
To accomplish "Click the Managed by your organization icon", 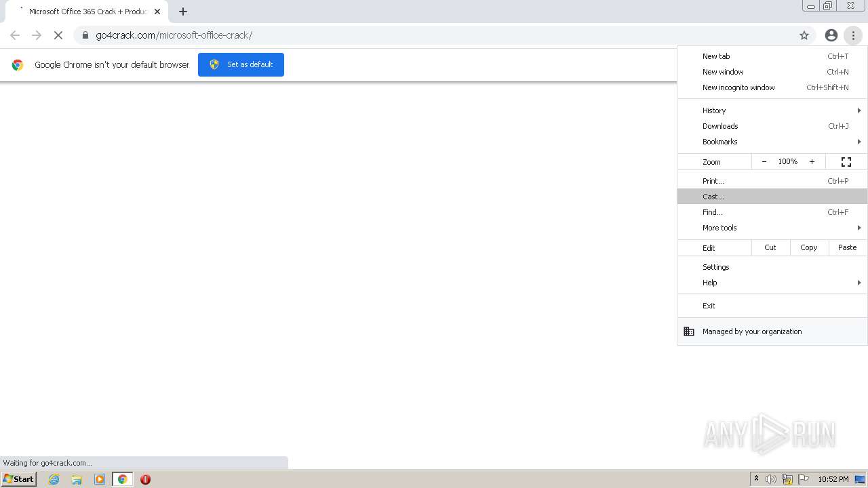I will (x=689, y=331).
